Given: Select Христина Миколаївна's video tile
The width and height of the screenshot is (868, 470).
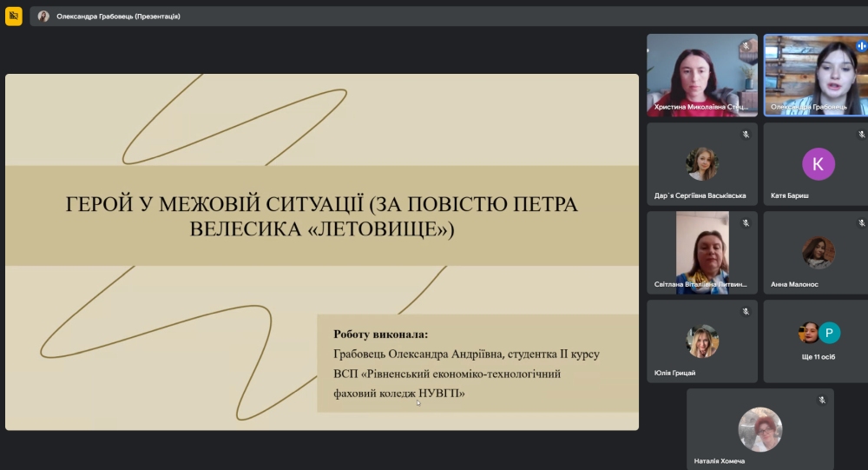Looking at the screenshot, I should point(701,75).
